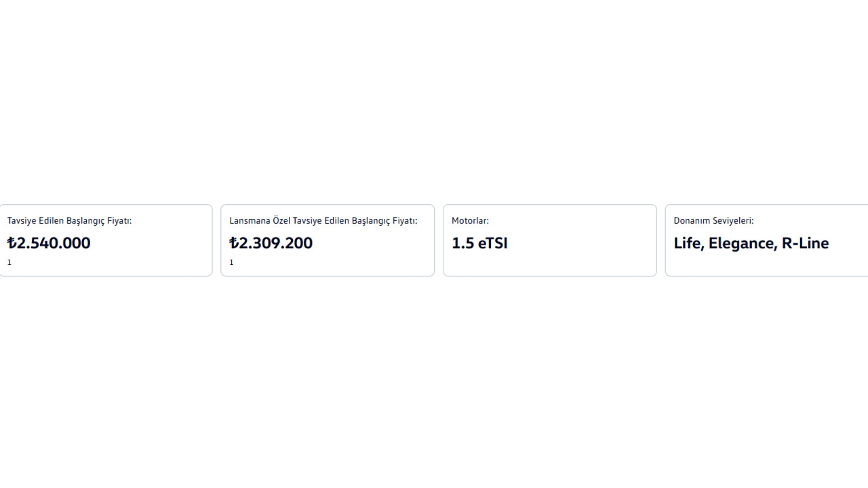Click the Motorlar: label

coord(470,221)
